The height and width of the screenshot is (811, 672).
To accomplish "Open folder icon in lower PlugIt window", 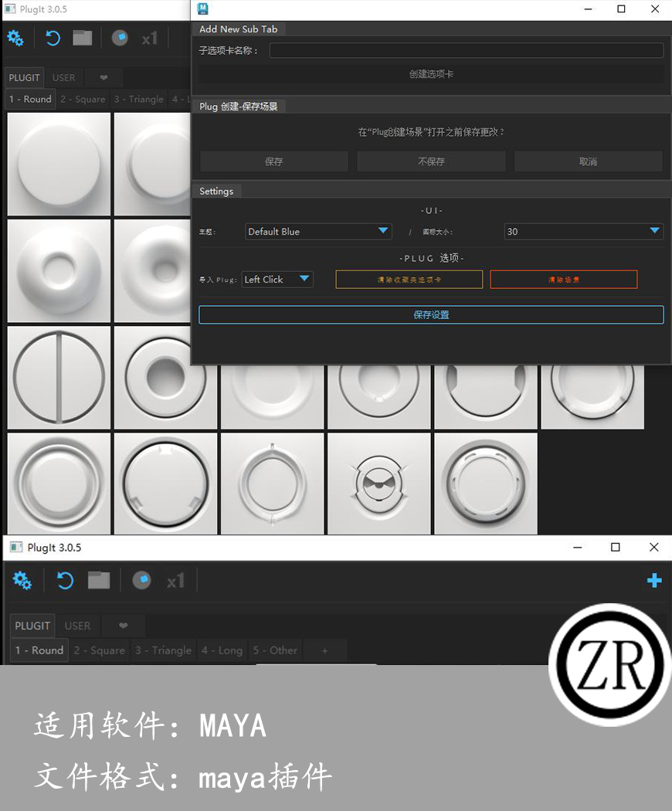I will pyautogui.click(x=99, y=580).
